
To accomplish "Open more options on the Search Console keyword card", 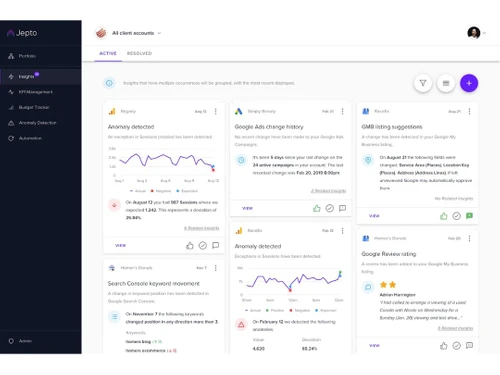I will [216, 268].
